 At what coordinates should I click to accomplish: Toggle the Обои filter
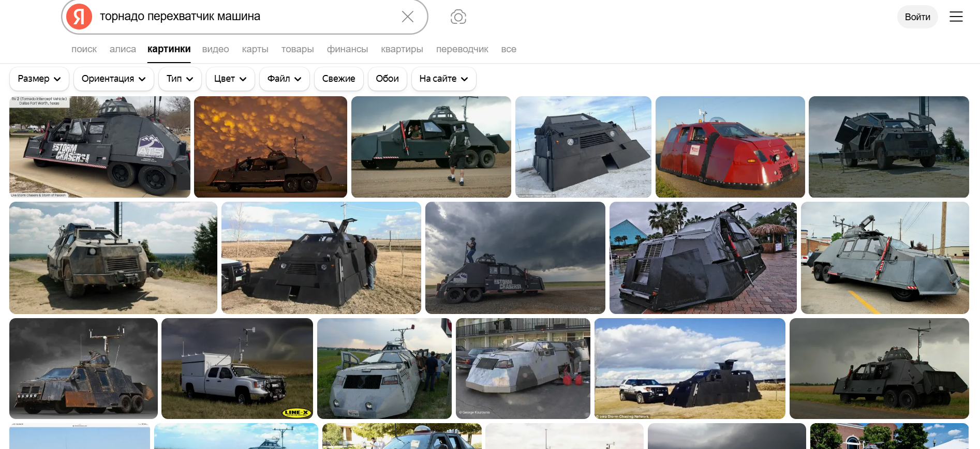pos(387,79)
